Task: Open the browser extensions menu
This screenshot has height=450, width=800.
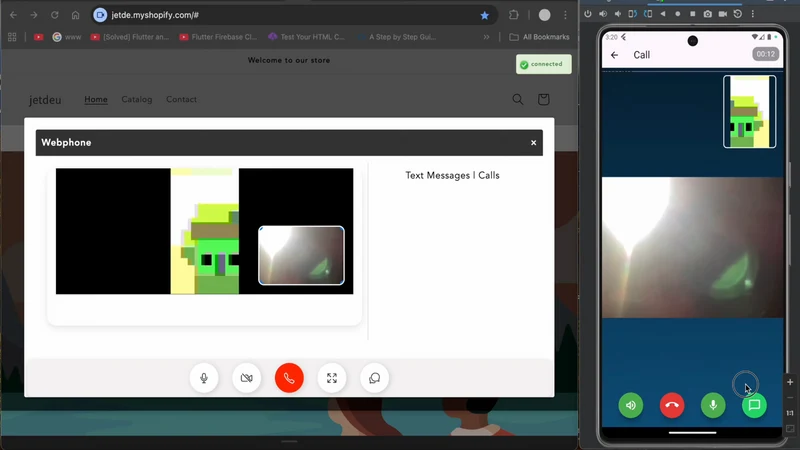Action: point(514,15)
